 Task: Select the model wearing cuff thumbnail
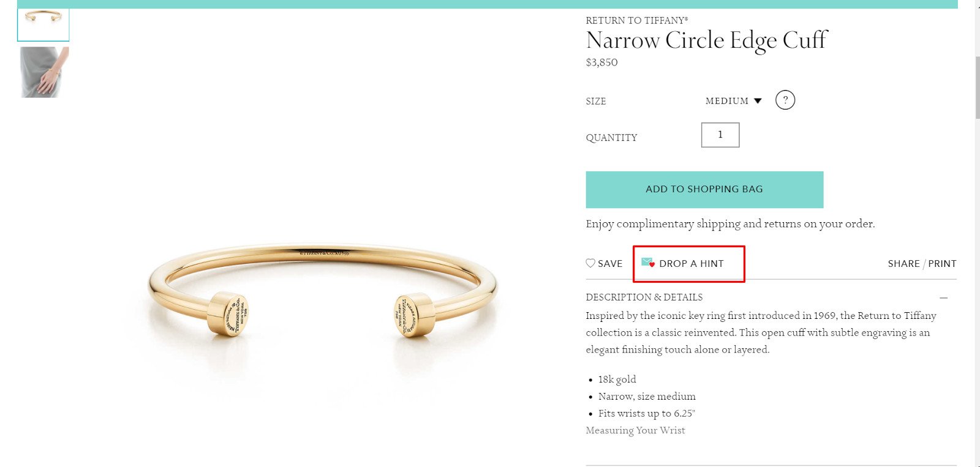43,72
